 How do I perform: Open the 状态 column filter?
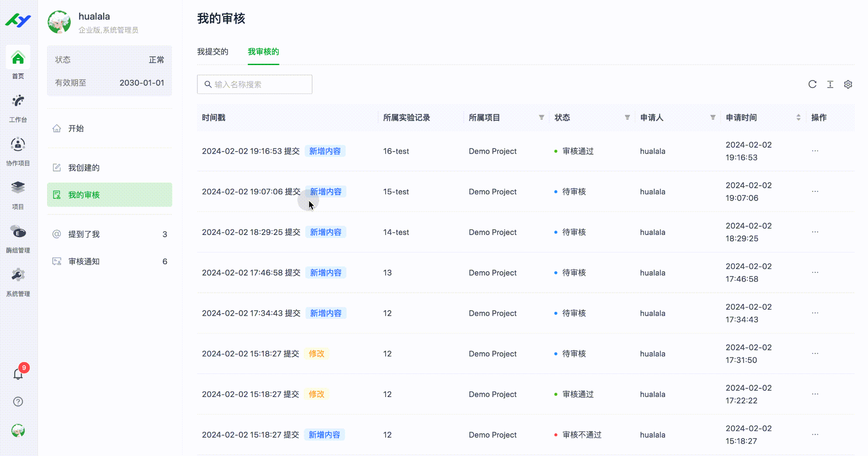click(627, 117)
